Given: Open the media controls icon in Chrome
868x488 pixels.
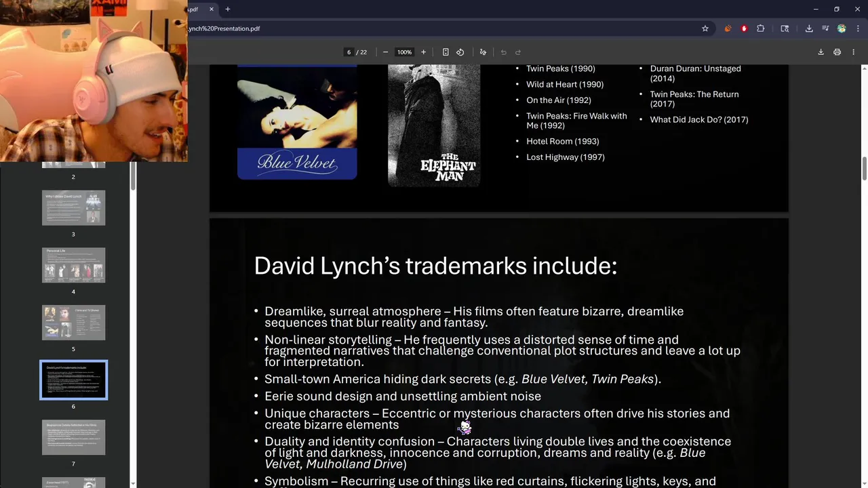Looking at the screenshot, I should pos(825,28).
